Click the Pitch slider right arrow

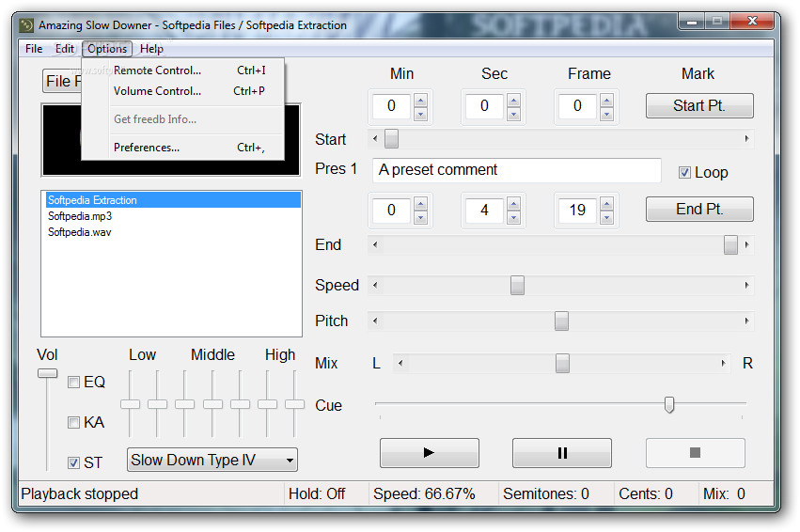tap(746, 321)
